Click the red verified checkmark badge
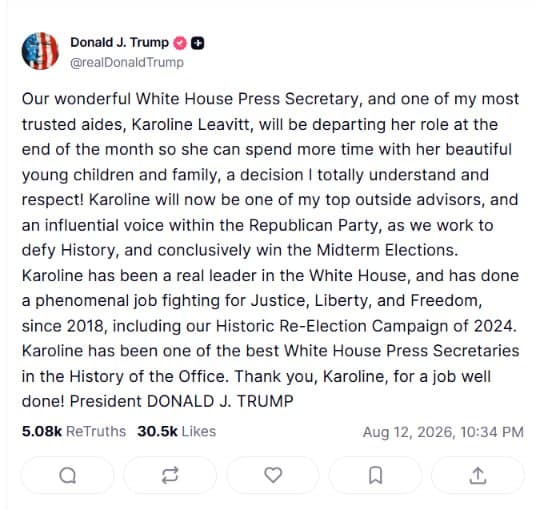Screen dimensions: 536x510 pos(180,43)
